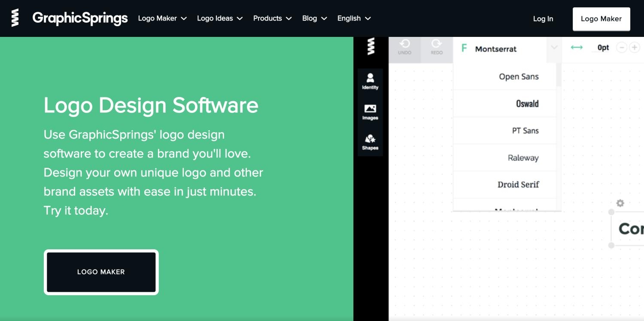The width and height of the screenshot is (644, 321).
Task: Click the gear icon above text box
Action: click(620, 203)
